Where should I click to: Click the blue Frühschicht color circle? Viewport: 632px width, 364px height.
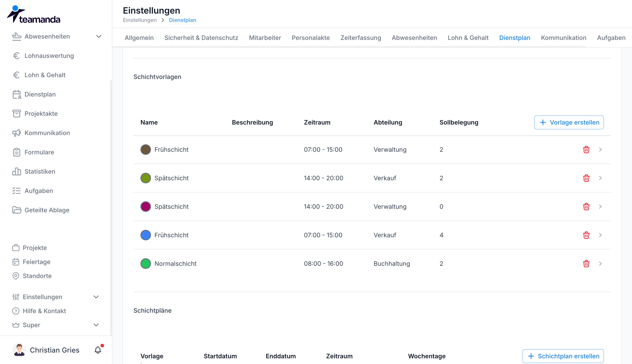(x=146, y=235)
